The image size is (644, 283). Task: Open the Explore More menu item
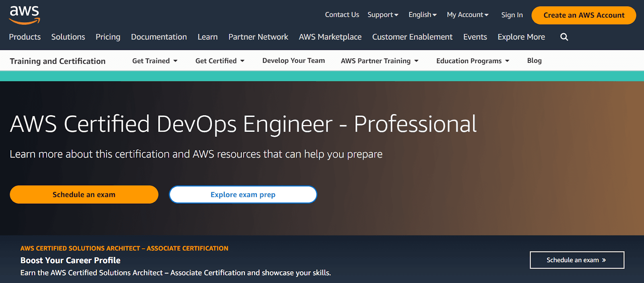[x=521, y=37]
